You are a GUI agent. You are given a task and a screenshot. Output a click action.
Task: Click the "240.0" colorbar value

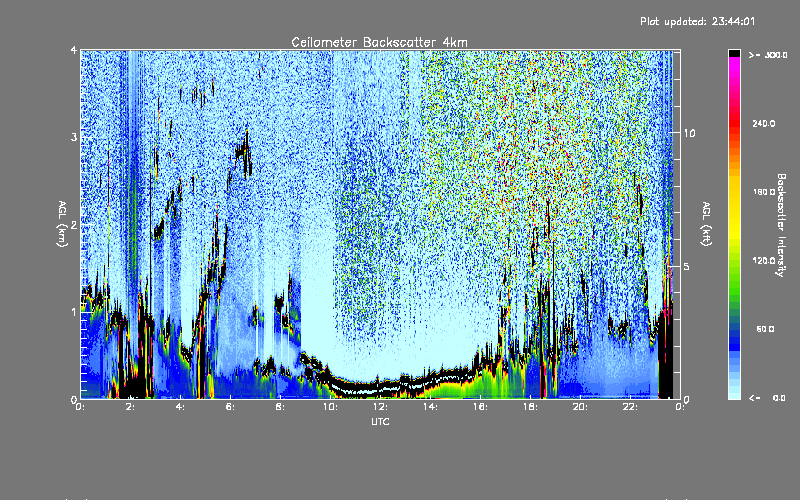(764, 123)
